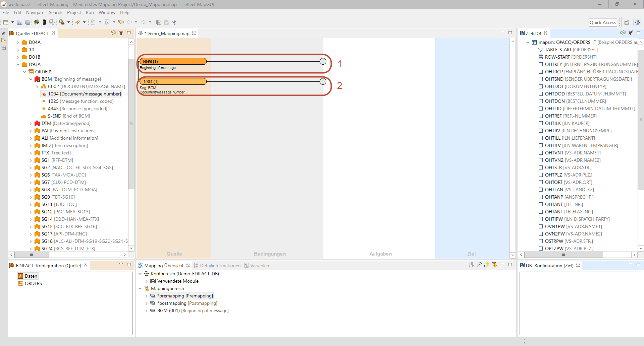Check the OHTKEY field checkbox

point(540,64)
